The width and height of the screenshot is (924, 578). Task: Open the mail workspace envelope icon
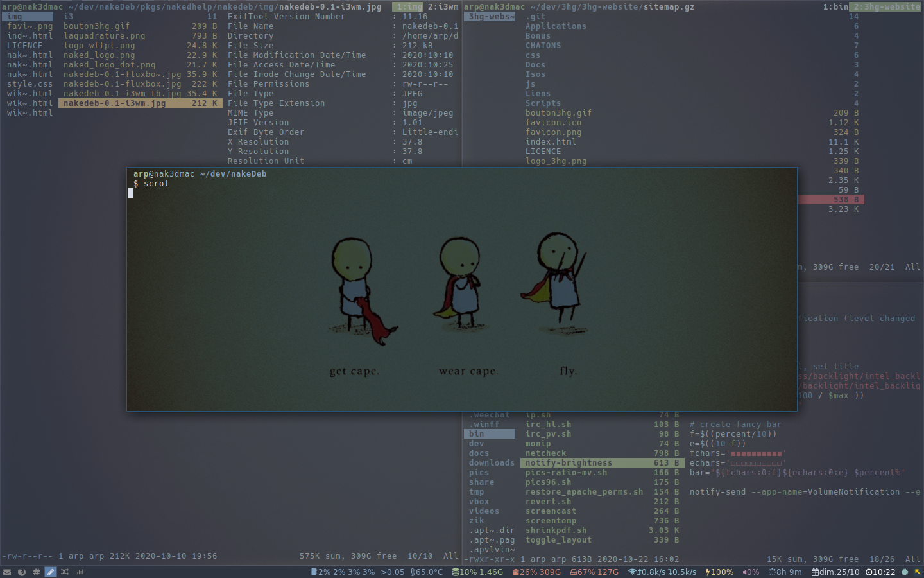[x=7, y=572]
